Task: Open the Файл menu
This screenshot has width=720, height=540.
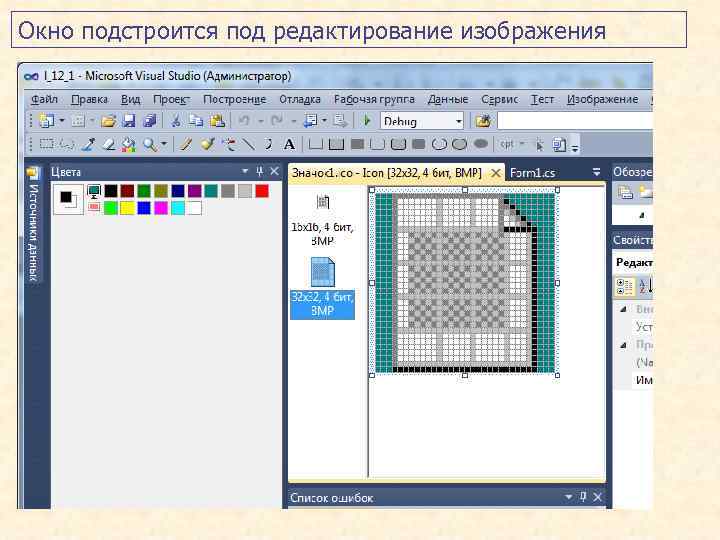Action: coord(44,99)
